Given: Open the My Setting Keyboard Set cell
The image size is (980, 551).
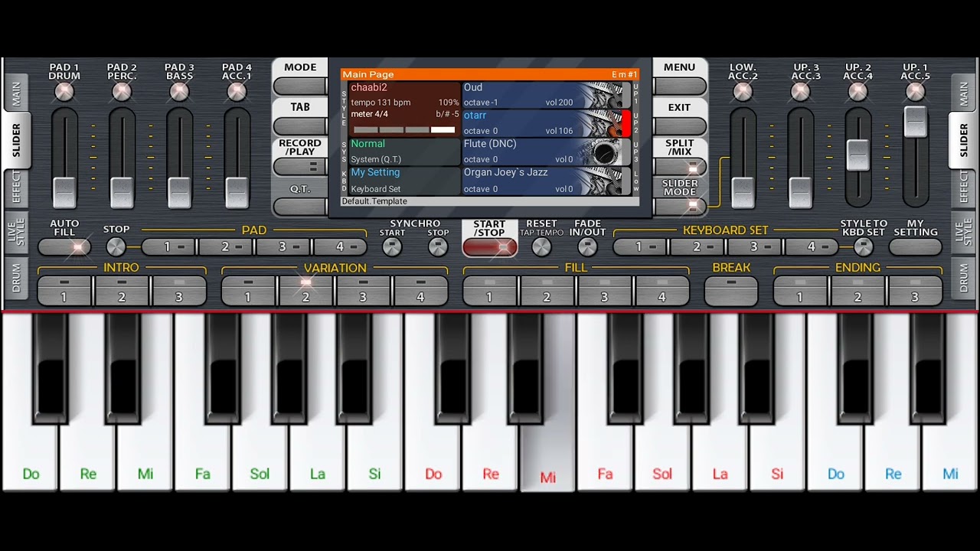Looking at the screenshot, I should click(x=405, y=181).
